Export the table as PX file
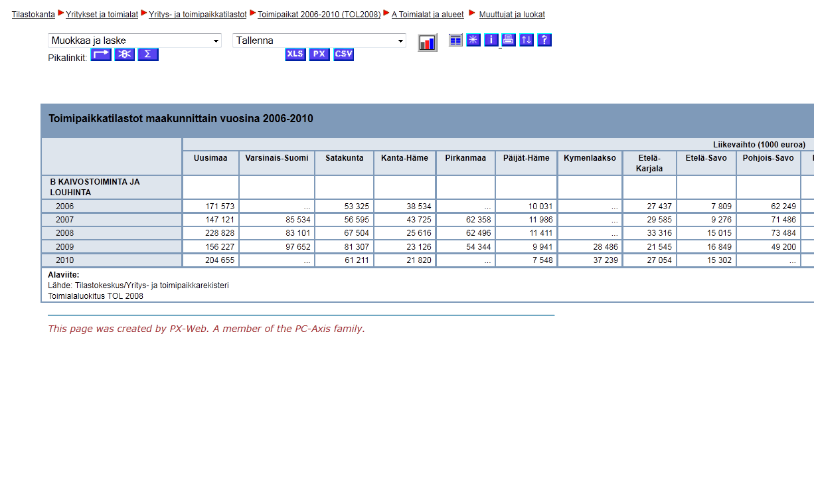The image size is (814, 504). [319, 54]
